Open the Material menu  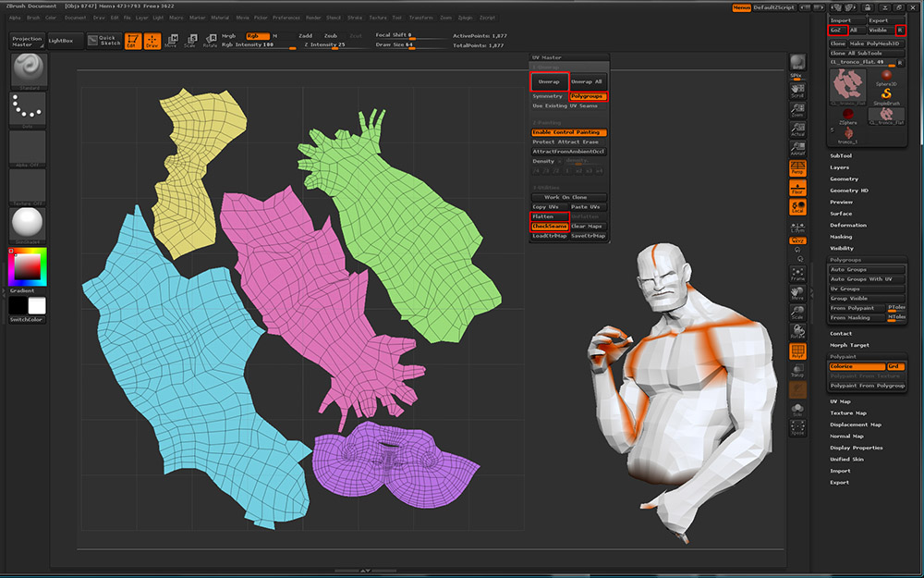click(220, 18)
